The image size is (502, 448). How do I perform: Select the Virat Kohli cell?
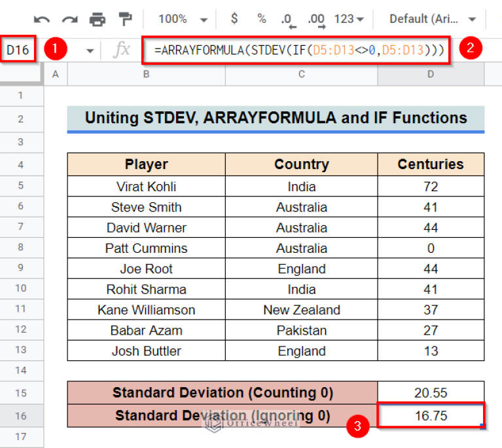(x=146, y=187)
